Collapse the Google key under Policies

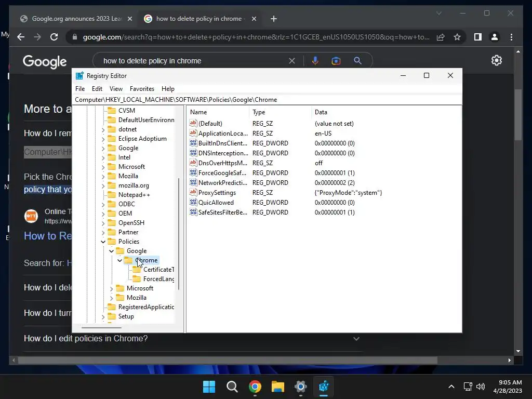pos(111,251)
